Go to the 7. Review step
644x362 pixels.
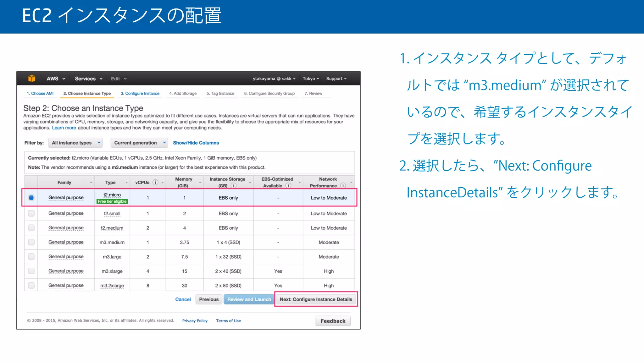point(313,93)
